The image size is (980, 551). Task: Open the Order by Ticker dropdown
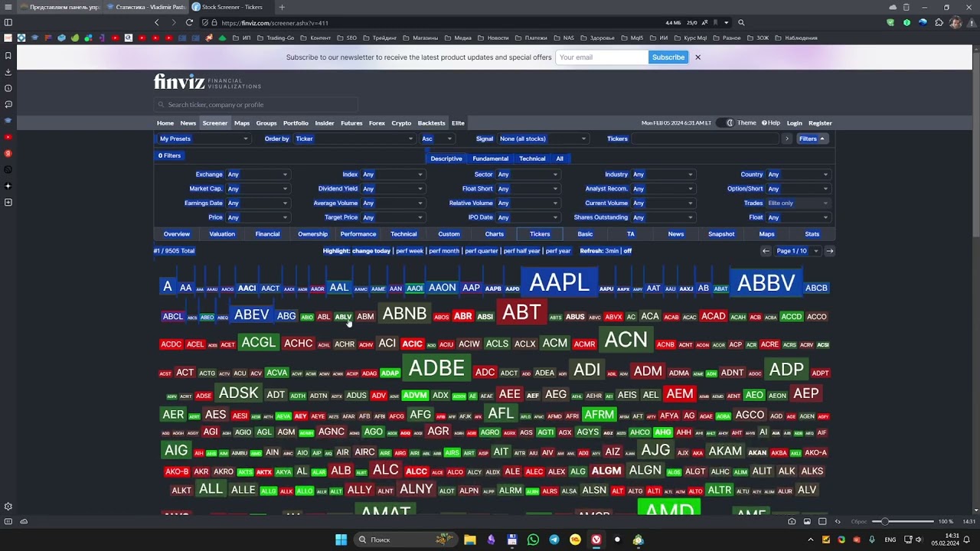354,139
